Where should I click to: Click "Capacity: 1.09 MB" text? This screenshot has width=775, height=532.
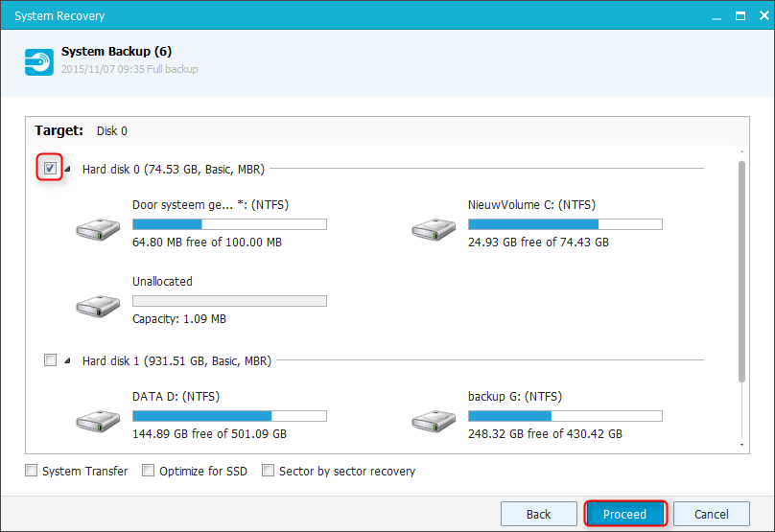[x=179, y=319]
